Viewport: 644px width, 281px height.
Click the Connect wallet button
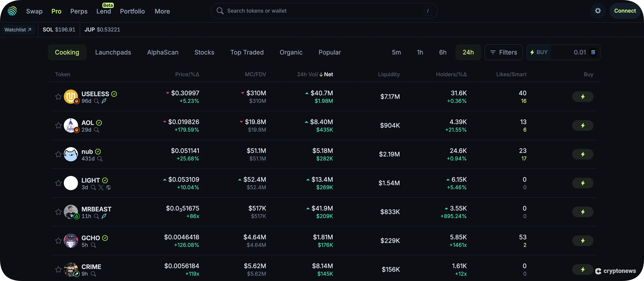tap(625, 11)
